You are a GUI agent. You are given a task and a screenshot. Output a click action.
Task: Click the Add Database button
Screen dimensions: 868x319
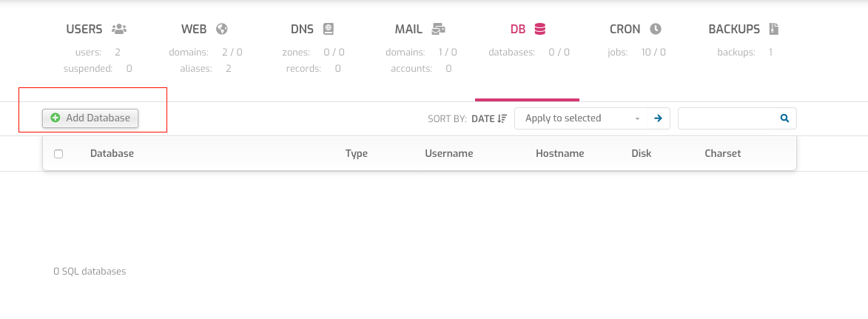(x=90, y=118)
